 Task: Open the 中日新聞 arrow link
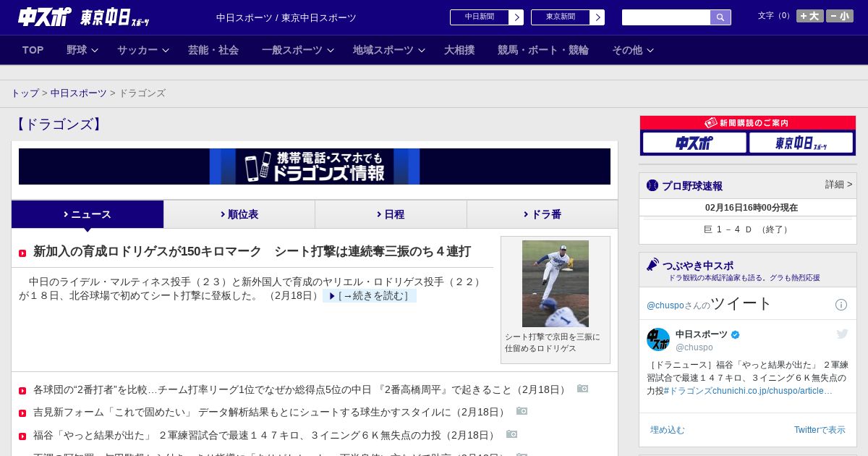(x=487, y=17)
